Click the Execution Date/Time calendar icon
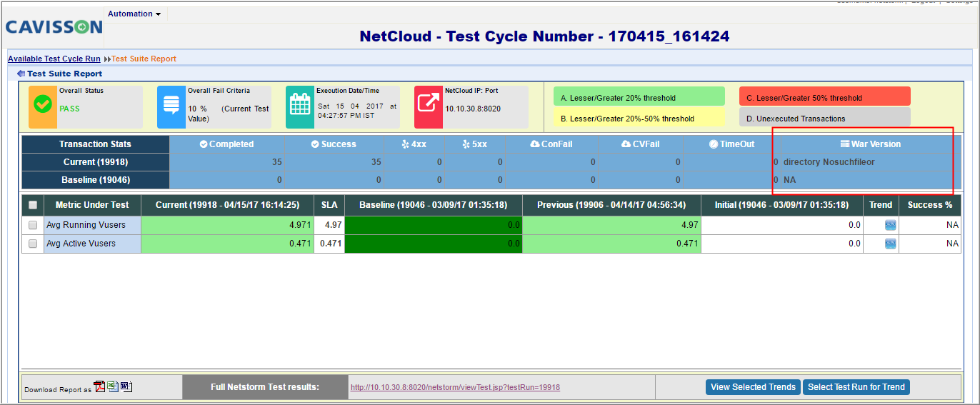 [x=299, y=104]
